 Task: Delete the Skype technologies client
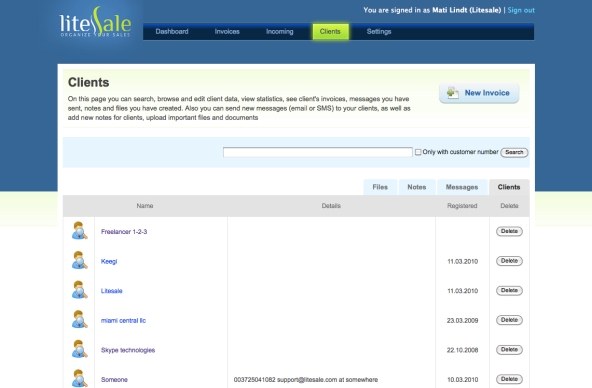point(509,350)
